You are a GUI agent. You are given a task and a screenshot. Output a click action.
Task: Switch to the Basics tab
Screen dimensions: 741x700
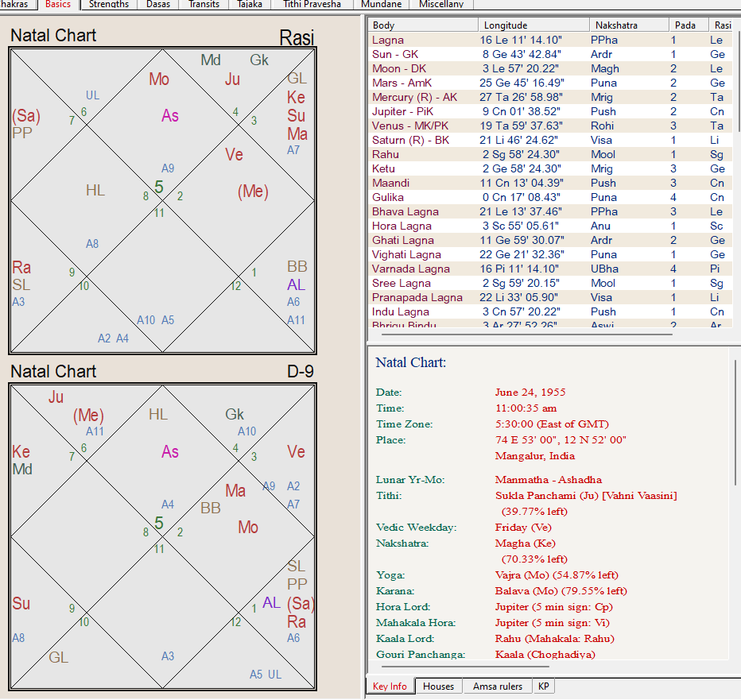pyautogui.click(x=59, y=4)
